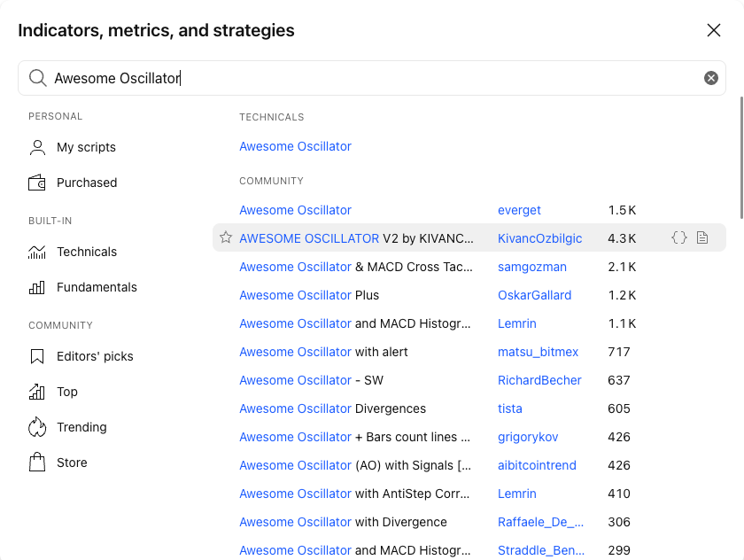The height and width of the screenshot is (560, 744).
Task: Open description document icon for AWESOME OSCILLATOR V2
Action: point(702,237)
